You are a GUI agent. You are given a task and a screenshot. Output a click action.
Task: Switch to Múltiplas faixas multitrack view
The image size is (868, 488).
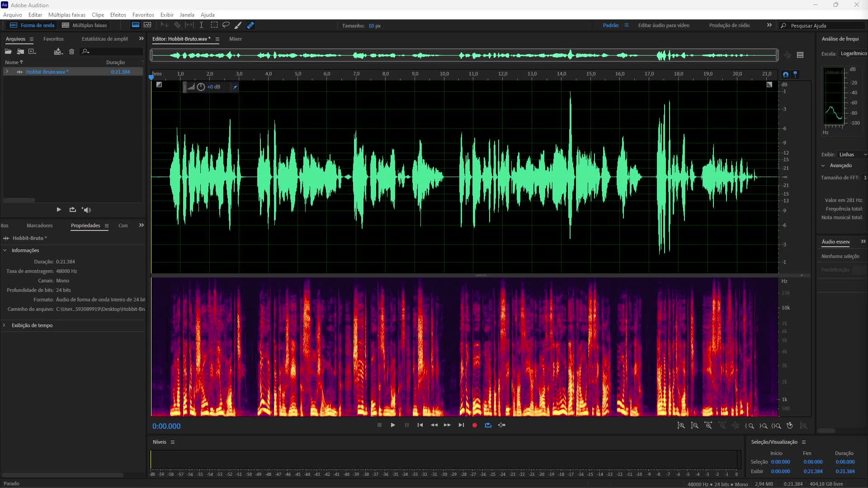(x=85, y=25)
